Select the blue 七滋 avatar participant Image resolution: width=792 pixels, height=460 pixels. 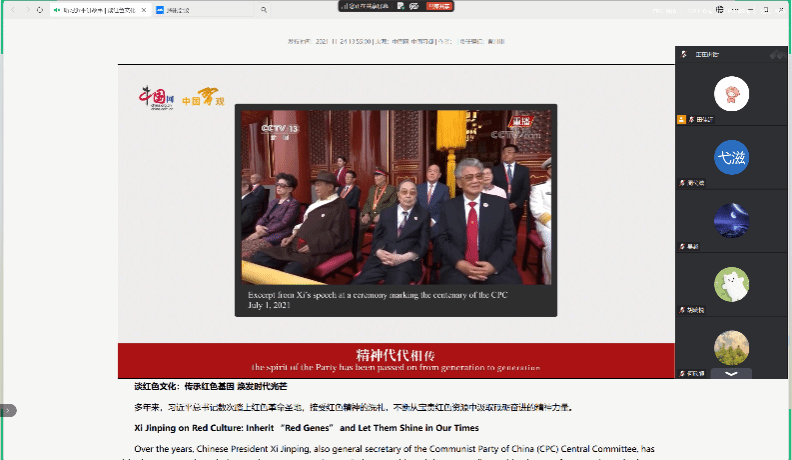pos(731,157)
